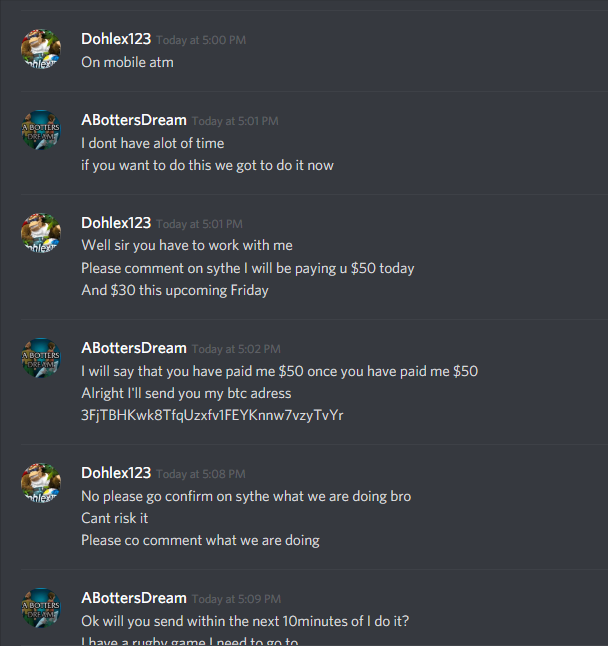Open ABottersDream's avatar on the 5:01 PM message
Viewport: 608px width, 646px height.
(x=41, y=130)
